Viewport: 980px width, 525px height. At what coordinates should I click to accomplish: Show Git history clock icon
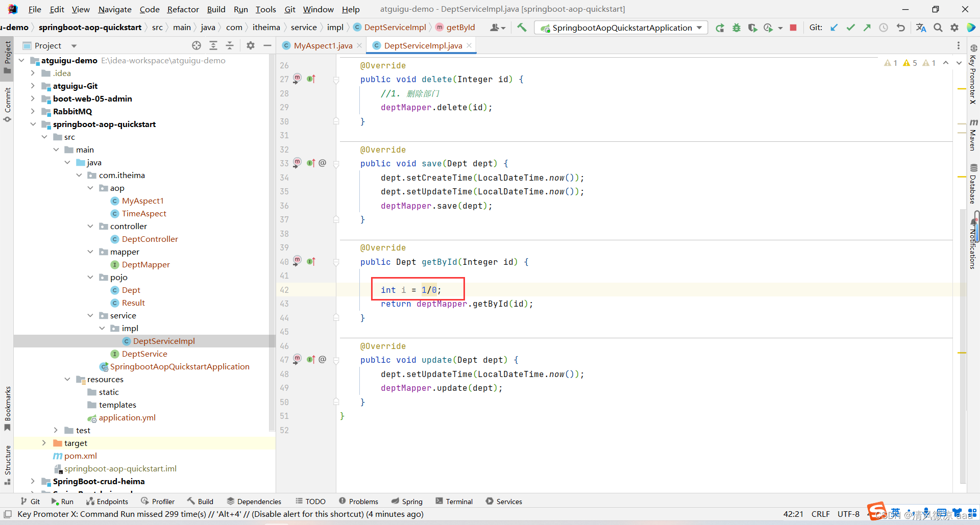883,28
